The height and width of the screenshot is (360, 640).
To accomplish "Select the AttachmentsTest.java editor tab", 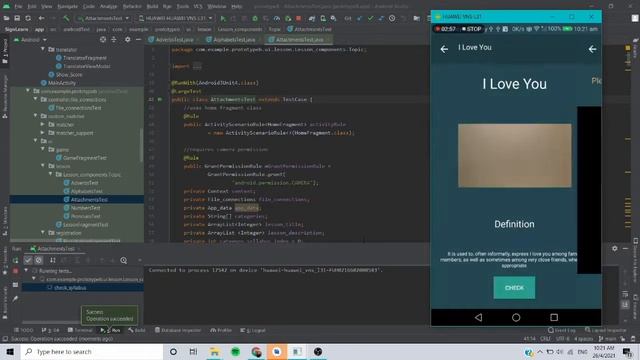I will pos(298,40).
